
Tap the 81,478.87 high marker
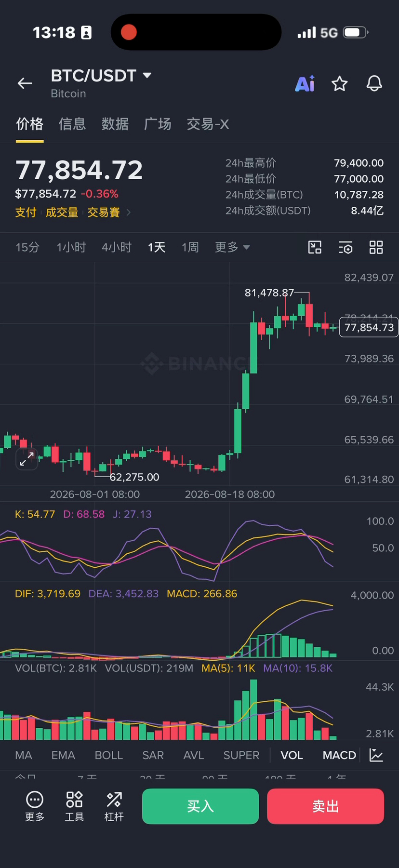point(269,293)
